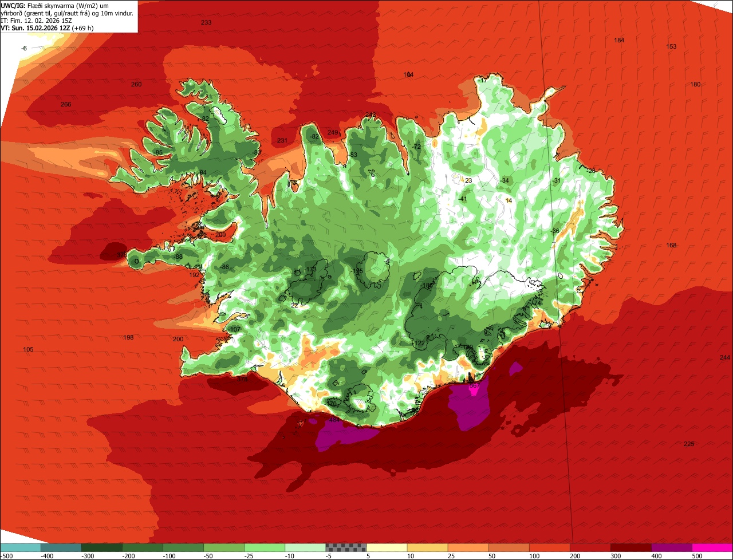Choose the legend swatch for -50 to -25

click(x=223, y=547)
